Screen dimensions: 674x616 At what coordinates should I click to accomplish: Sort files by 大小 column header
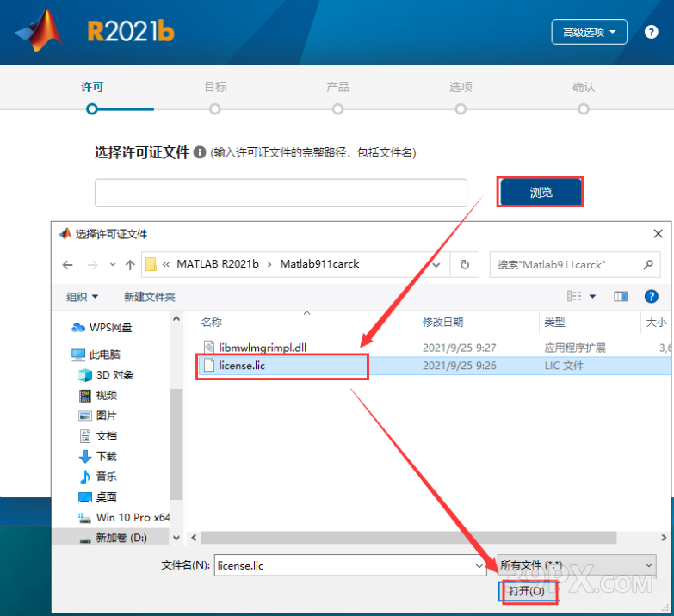click(657, 322)
